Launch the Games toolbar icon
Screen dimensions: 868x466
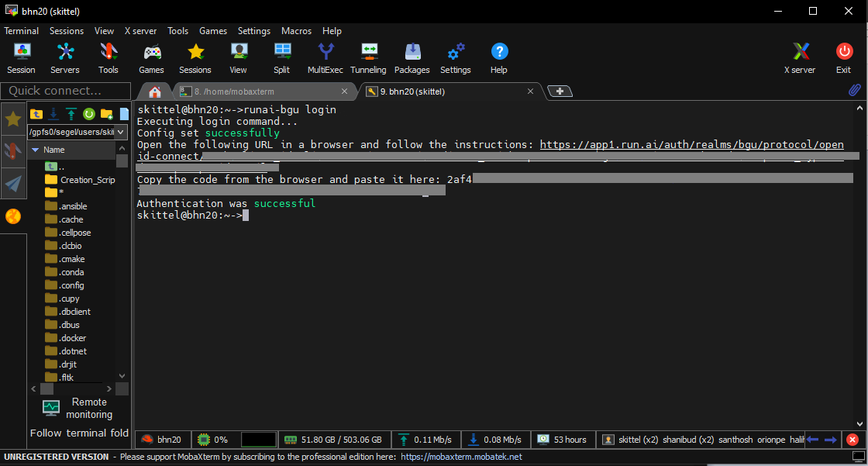(x=151, y=58)
